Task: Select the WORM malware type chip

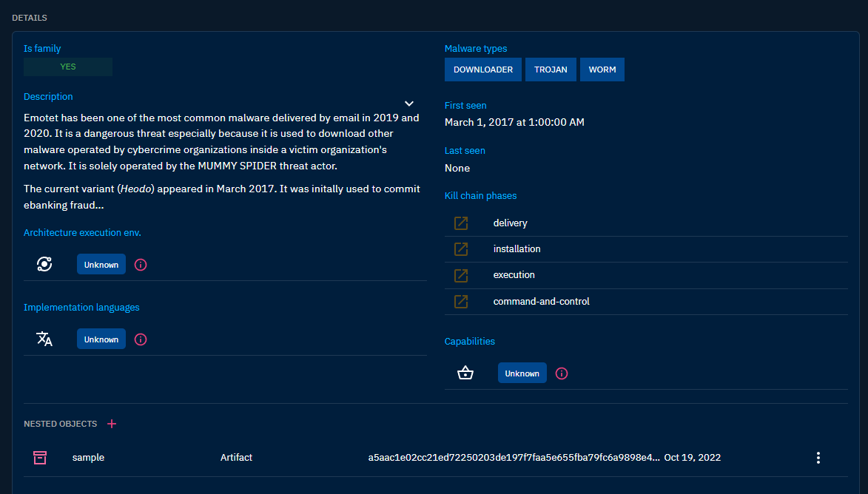Action: [602, 70]
